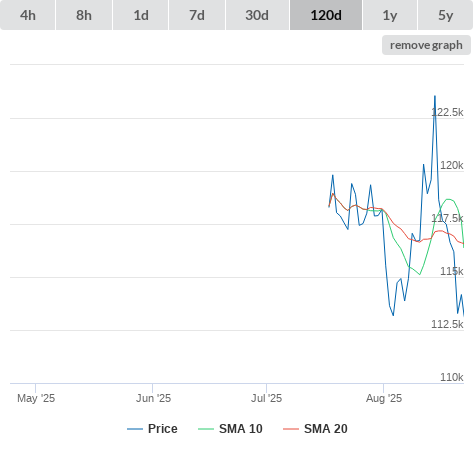Select the 1d range tab

[x=141, y=15]
